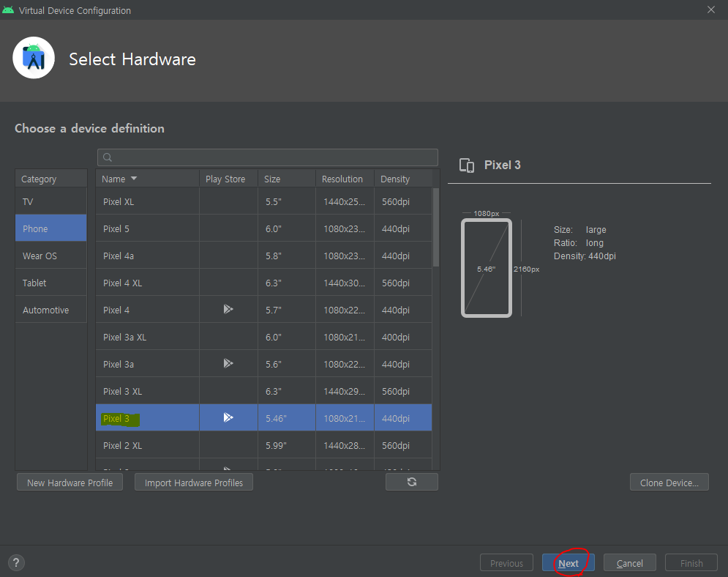This screenshot has height=577, width=728.
Task: Close the Virtual Device Configuration window
Action: [x=711, y=10]
